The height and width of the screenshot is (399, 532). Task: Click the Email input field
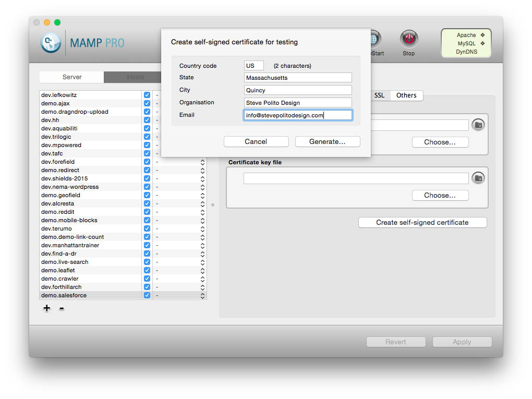click(x=298, y=115)
